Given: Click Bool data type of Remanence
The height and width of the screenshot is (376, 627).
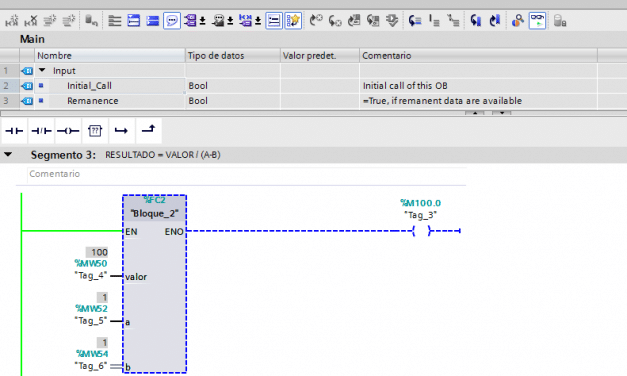Looking at the screenshot, I should pos(198,101).
